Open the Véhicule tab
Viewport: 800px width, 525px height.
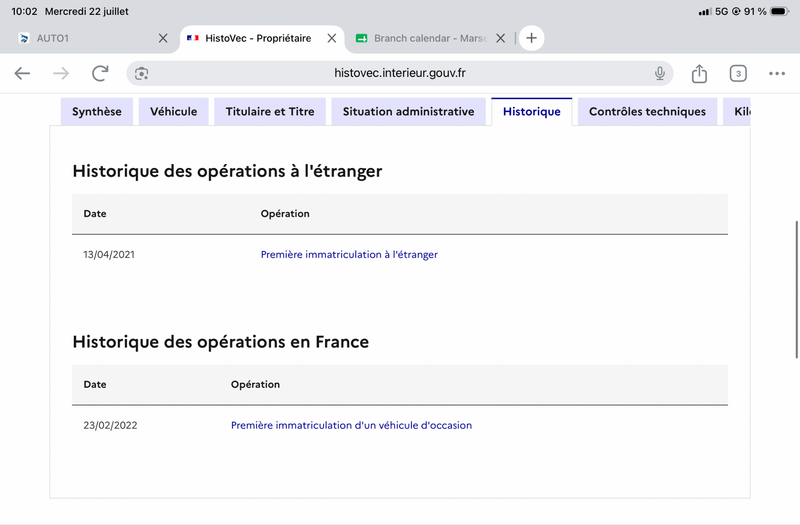(x=173, y=112)
